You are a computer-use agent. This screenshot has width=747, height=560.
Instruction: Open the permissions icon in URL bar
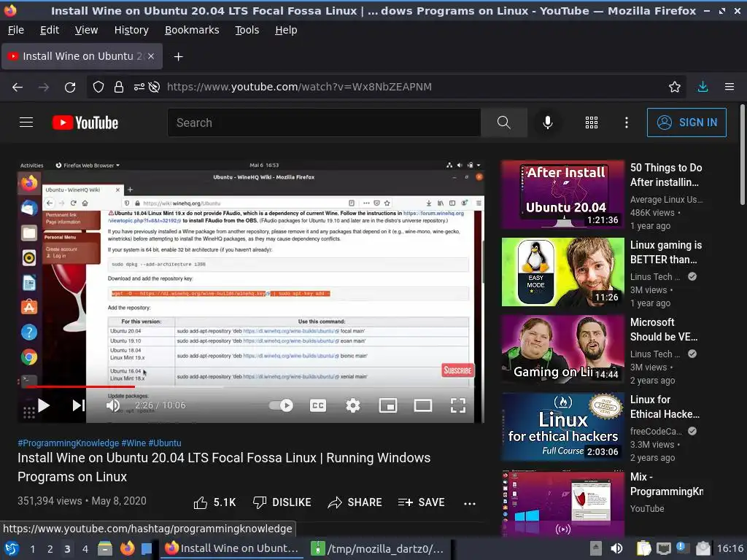pos(139,87)
